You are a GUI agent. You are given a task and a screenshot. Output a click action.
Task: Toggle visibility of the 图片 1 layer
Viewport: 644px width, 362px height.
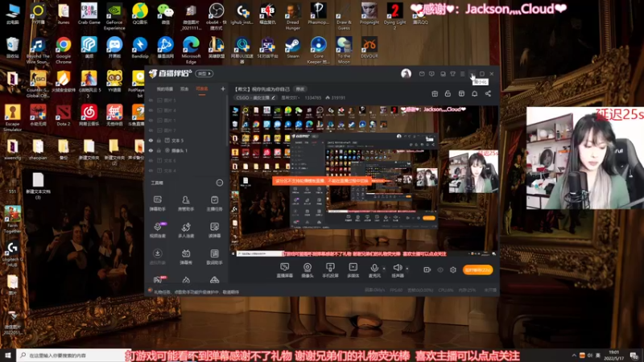(151, 120)
